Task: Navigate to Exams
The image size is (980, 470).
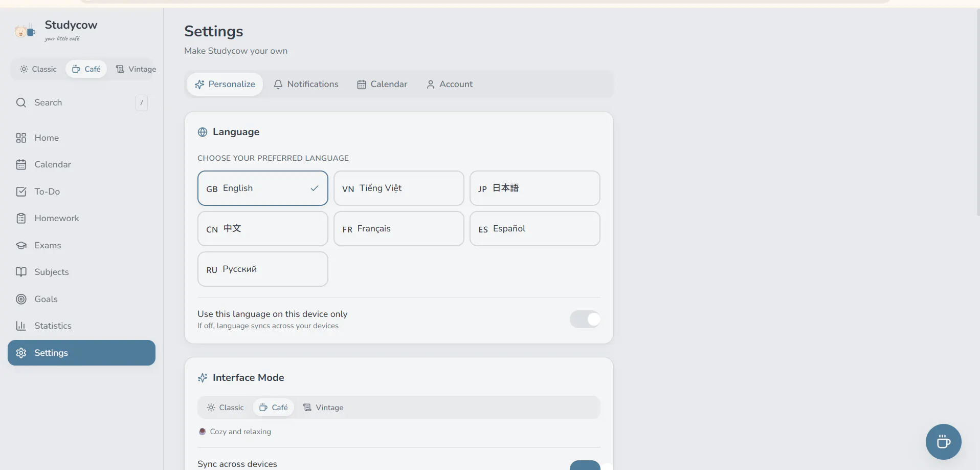Action: pos(81,245)
